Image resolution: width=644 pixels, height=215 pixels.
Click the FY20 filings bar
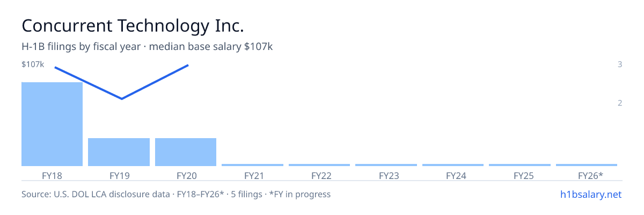coord(186,152)
